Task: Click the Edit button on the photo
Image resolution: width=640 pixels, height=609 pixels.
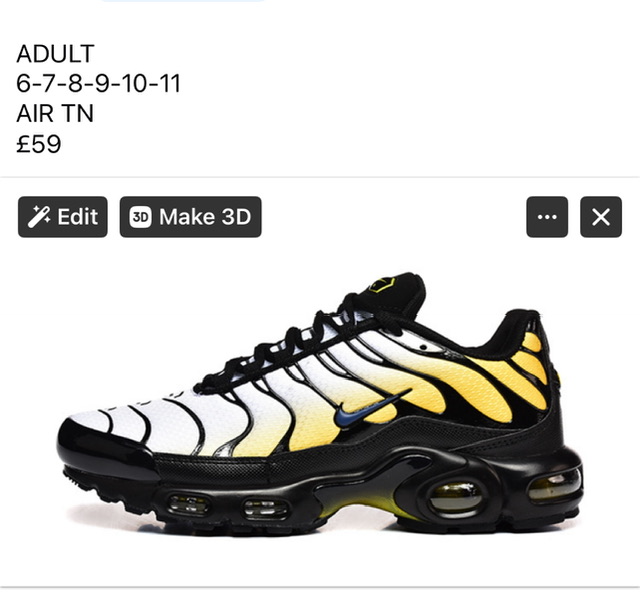Action: [x=63, y=217]
